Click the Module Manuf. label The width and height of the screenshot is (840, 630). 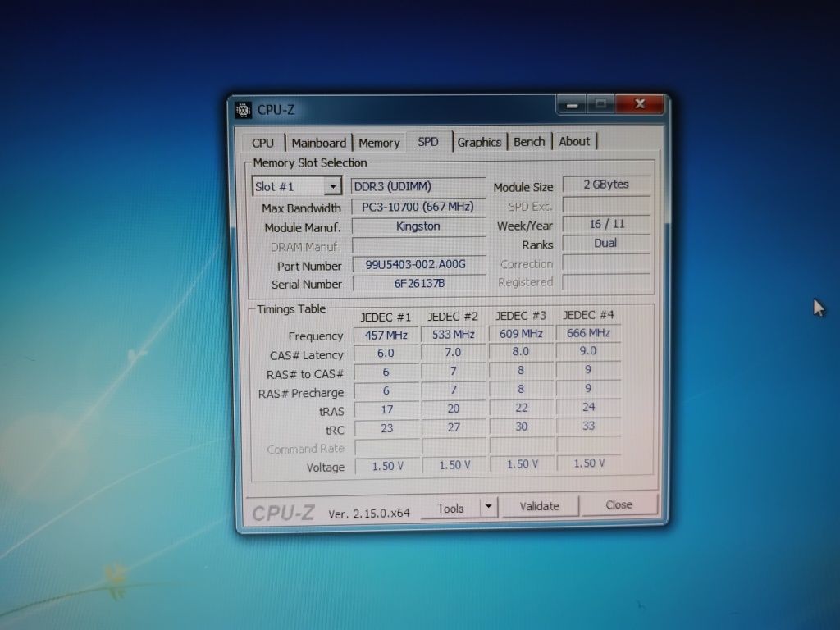[x=302, y=228]
